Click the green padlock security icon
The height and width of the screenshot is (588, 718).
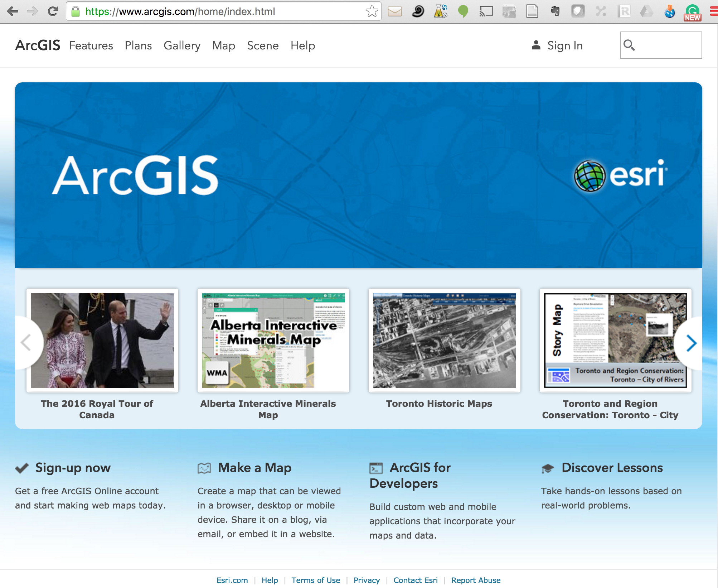[x=75, y=11]
